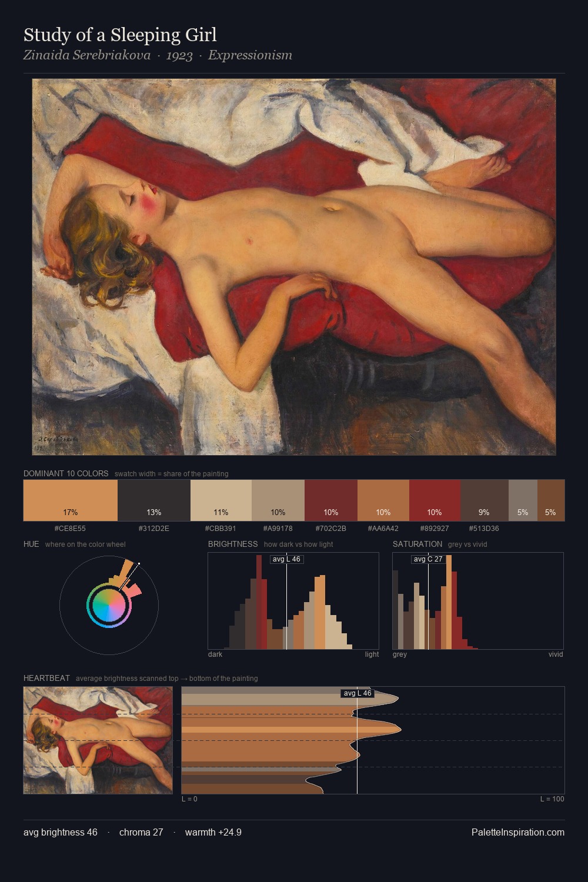Click the 11% share label
The height and width of the screenshot is (882, 588).
[221, 512]
